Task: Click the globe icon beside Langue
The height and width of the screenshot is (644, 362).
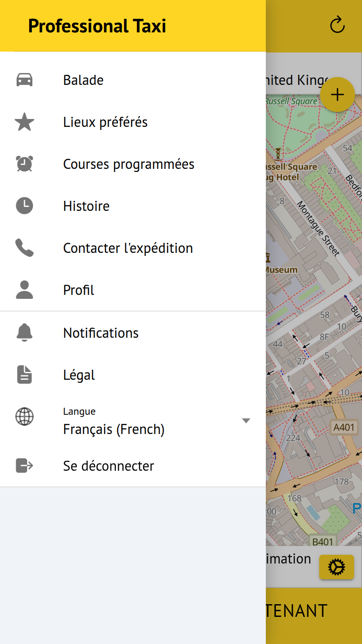Action: coord(24,416)
